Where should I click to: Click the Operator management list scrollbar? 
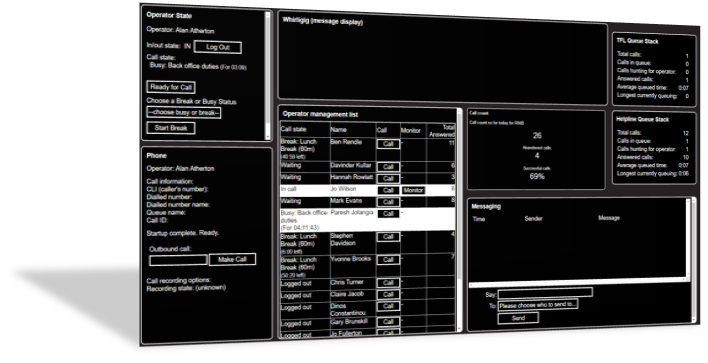tap(459, 220)
